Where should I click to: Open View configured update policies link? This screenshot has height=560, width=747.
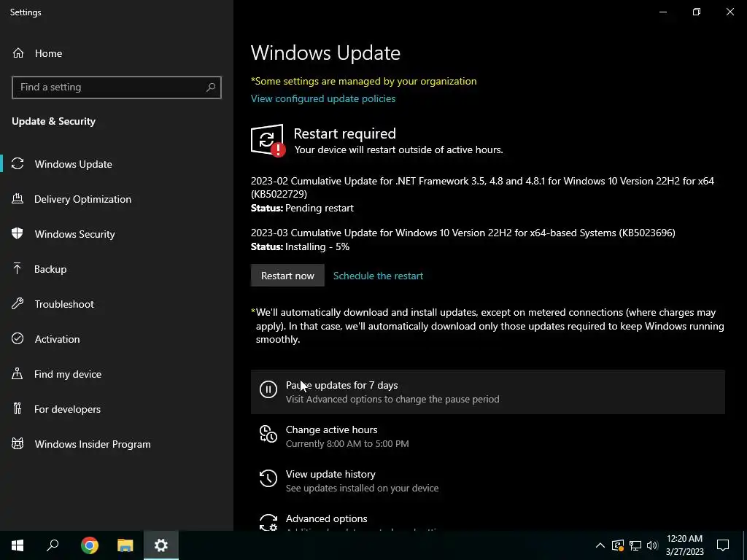(323, 98)
